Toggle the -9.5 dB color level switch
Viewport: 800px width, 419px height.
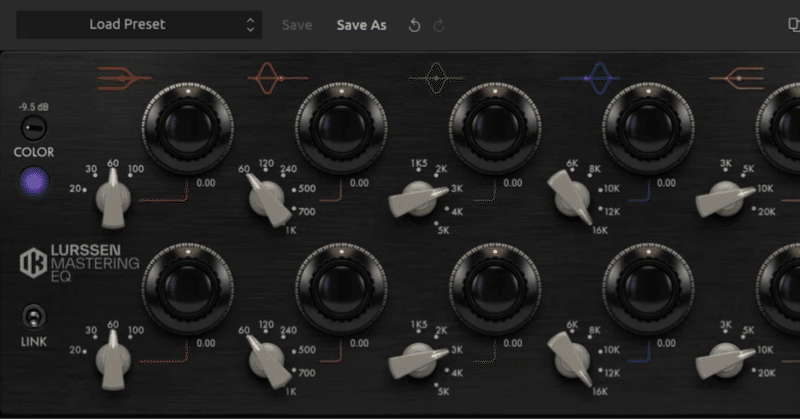(x=34, y=128)
